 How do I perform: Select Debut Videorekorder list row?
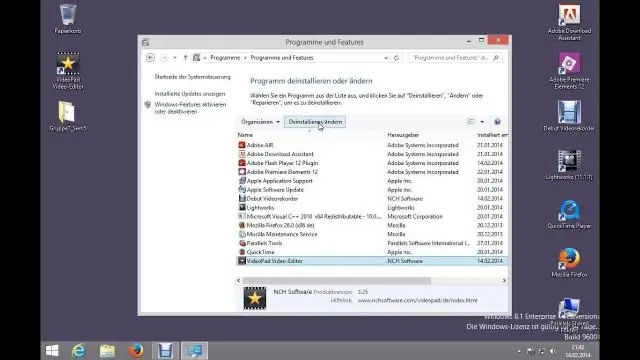(x=372, y=199)
